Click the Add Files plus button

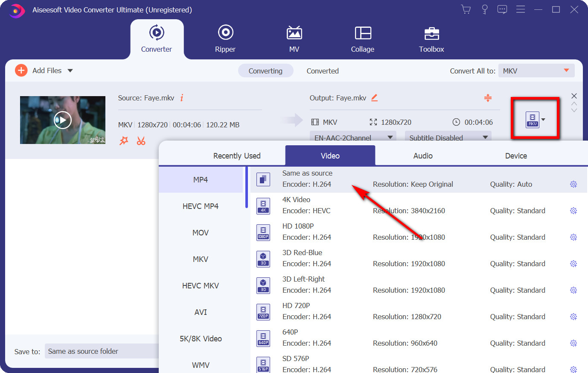pyautogui.click(x=21, y=70)
